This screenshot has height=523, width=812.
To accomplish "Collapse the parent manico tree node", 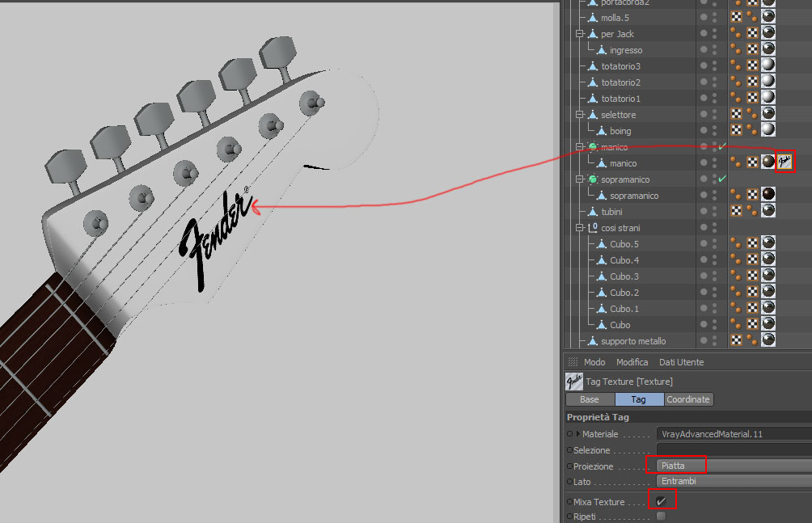I will coord(580,147).
